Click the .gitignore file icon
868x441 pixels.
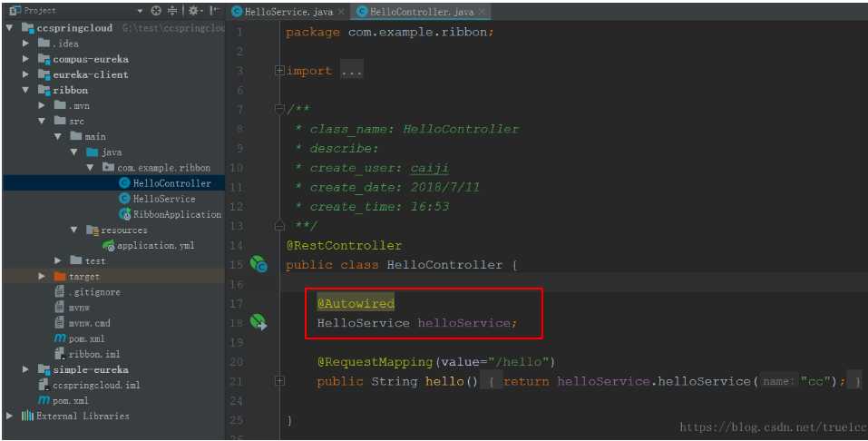coord(60,291)
